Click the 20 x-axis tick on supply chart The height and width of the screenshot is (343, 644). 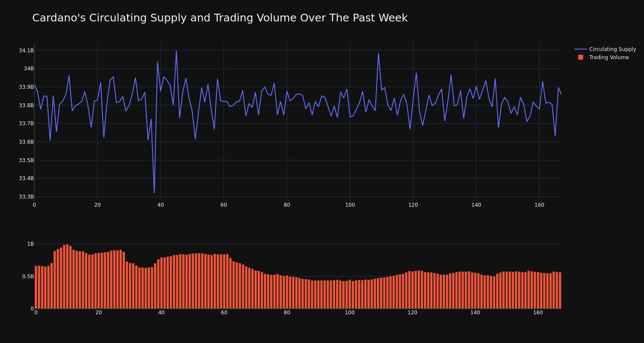click(97, 205)
